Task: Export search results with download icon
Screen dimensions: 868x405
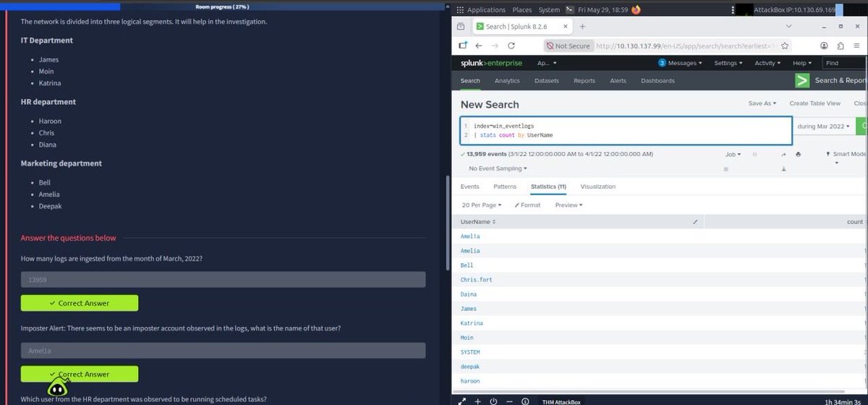Action: [783, 169]
